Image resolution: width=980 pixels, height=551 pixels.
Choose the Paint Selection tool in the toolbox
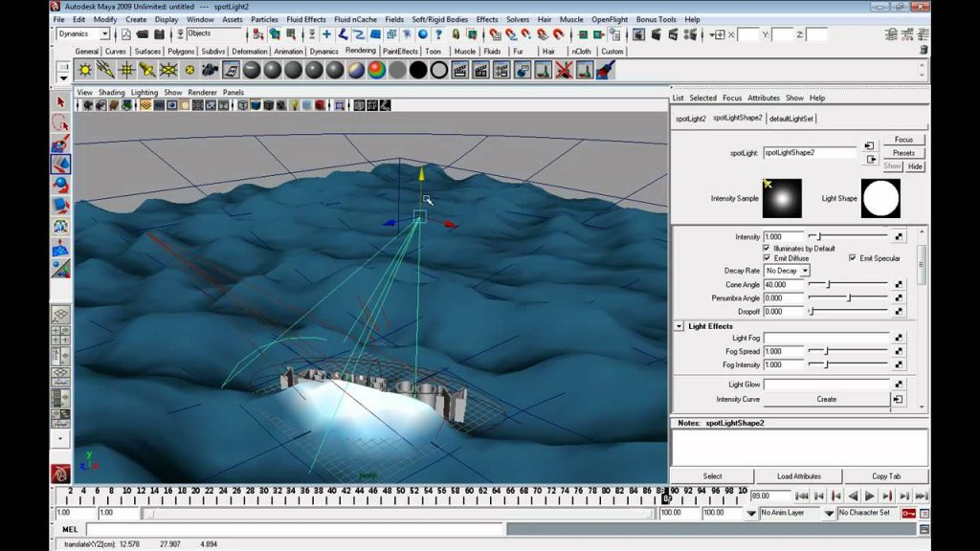[60, 143]
